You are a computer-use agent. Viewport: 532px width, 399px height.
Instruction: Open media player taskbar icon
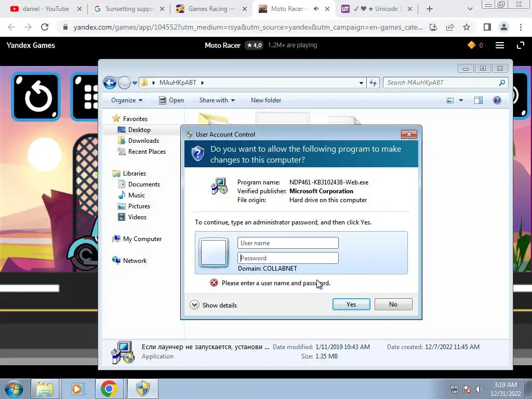pos(77,389)
